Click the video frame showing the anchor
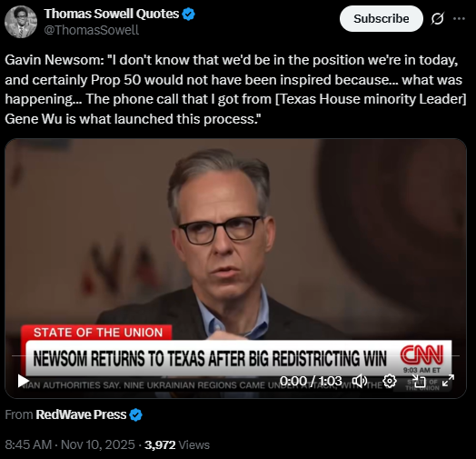The height and width of the screenshot is (459, 476). (x=235, y=243)
